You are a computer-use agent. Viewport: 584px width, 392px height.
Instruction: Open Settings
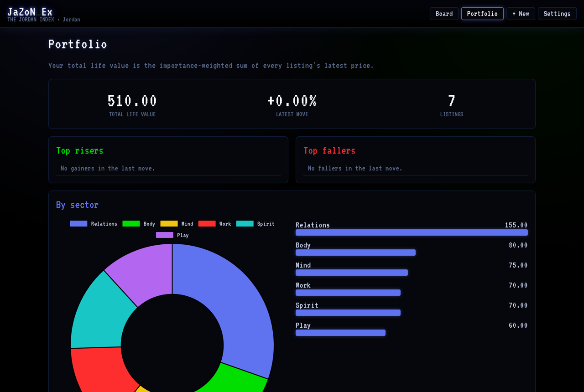pos(557,14)
